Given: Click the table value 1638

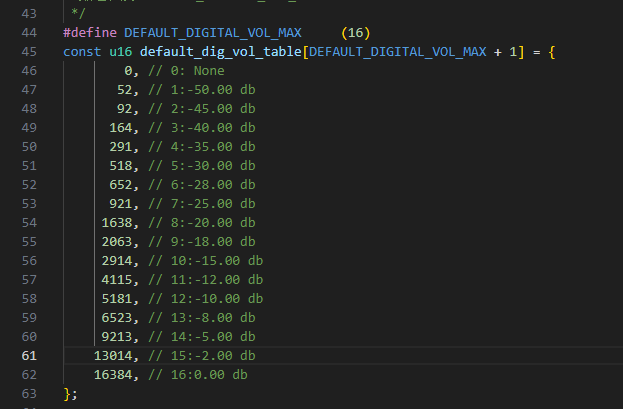Looking at the screenshot, I should tap(116, 223).
